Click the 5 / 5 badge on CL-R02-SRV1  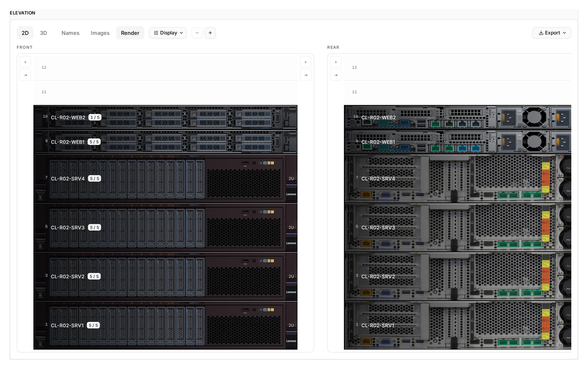[93, 325]
